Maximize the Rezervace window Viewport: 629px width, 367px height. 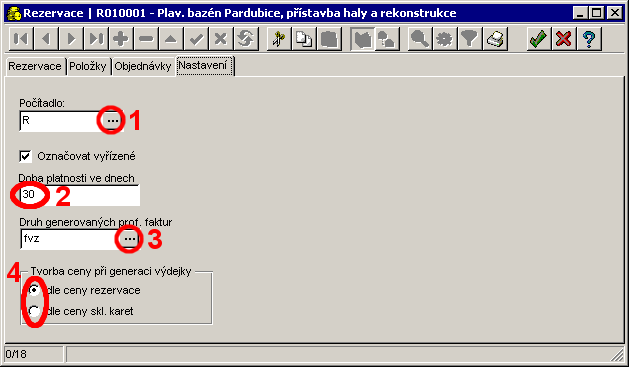(x=597, y=13)
